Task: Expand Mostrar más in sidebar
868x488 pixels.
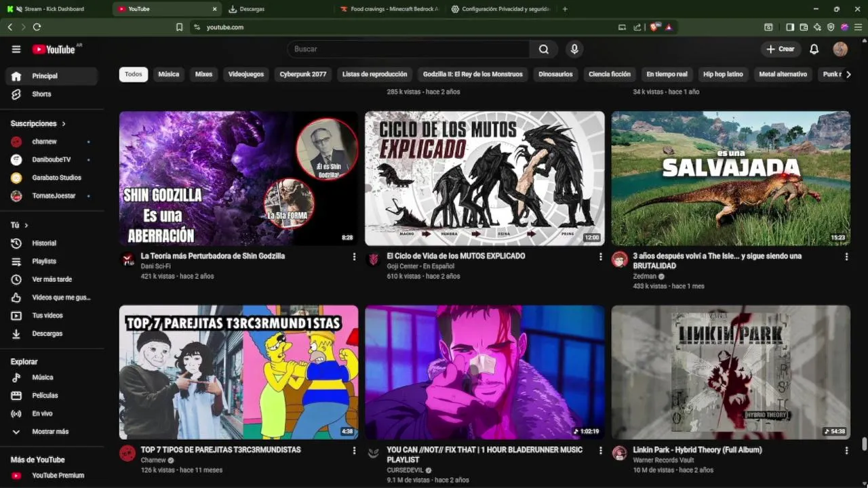Action: [52, 432]
